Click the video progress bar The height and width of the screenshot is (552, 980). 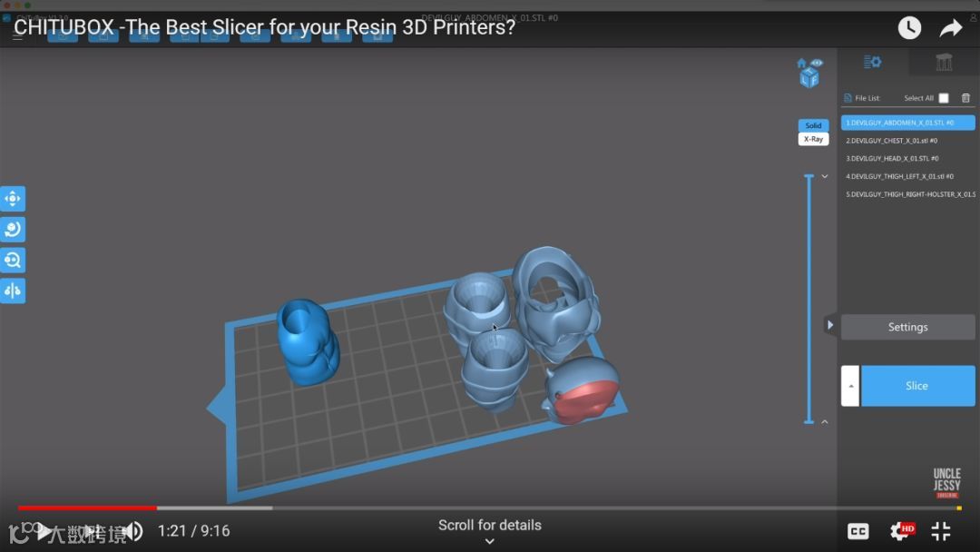(490, 508)
